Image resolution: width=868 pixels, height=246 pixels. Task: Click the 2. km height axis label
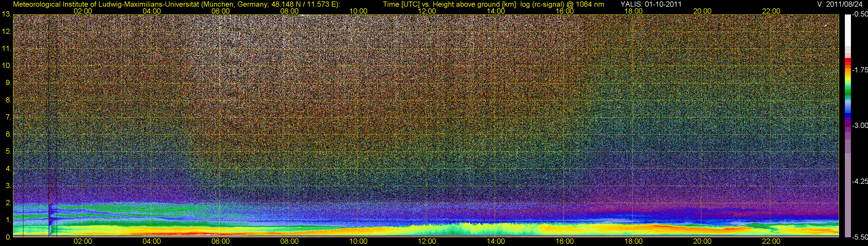pyautogui.click(x=8, y=203)
